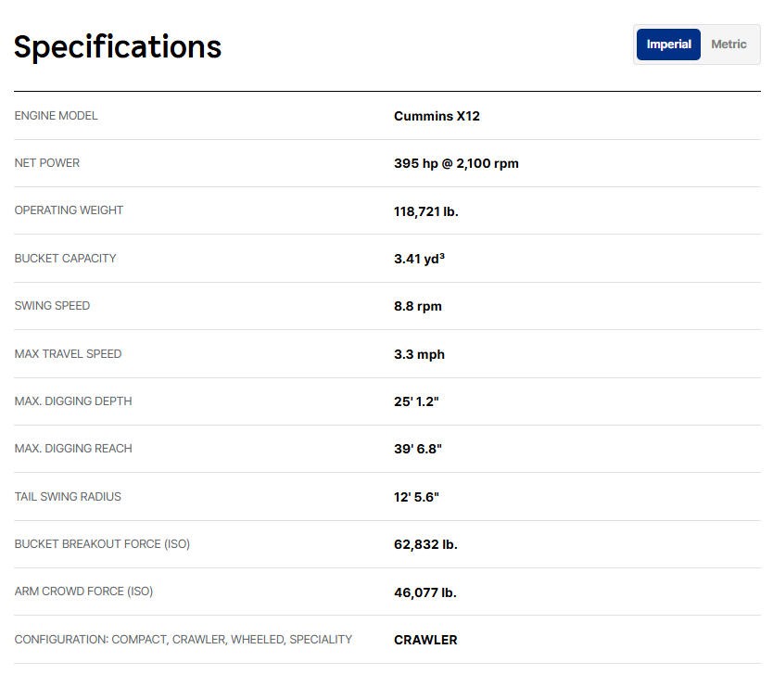Select the 395 hp @ 2,100 rpm value

456,163
